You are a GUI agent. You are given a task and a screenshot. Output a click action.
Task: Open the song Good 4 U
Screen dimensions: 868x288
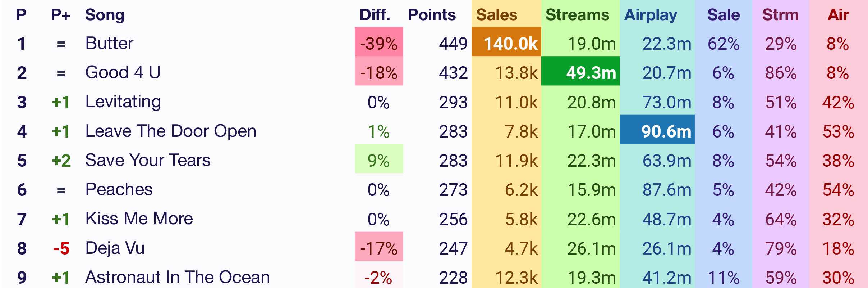pyautogui.click(x=123, y=73)
